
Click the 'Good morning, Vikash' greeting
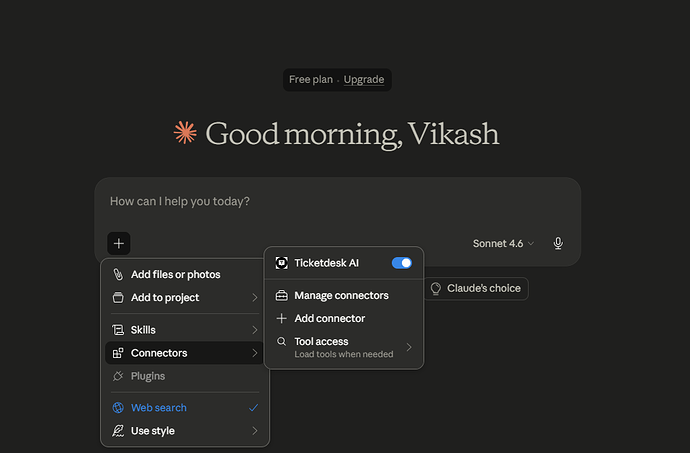(352, 133)
